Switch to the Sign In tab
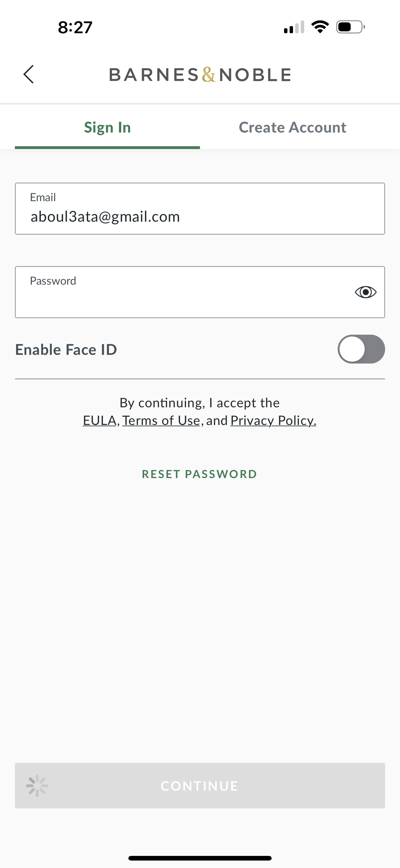 [107, 127]
